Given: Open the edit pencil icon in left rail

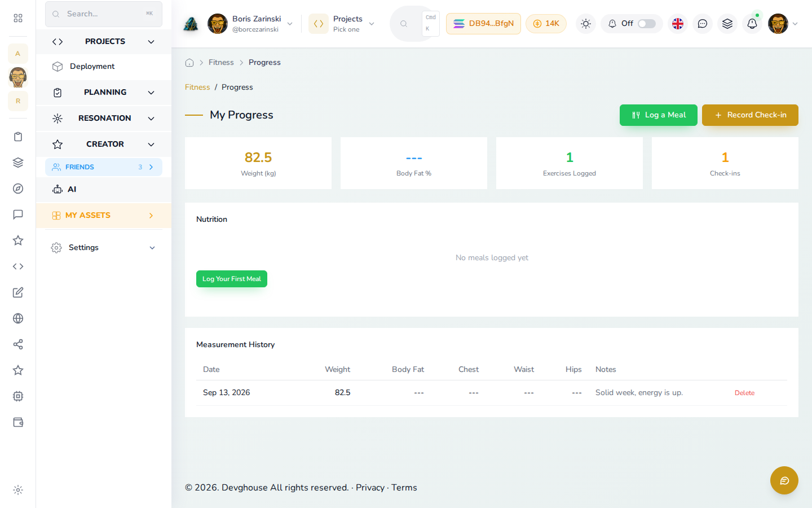Looking at the screenshot, I should point(18,292).
